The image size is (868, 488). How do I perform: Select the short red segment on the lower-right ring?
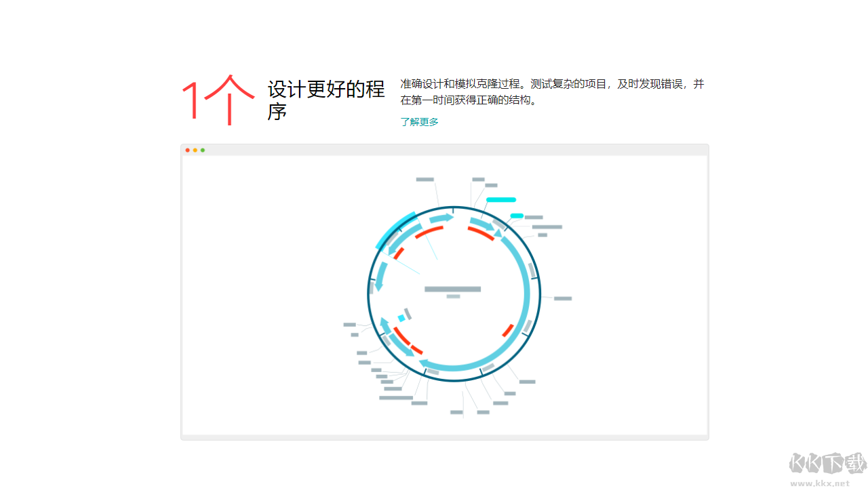click(508, 329)
